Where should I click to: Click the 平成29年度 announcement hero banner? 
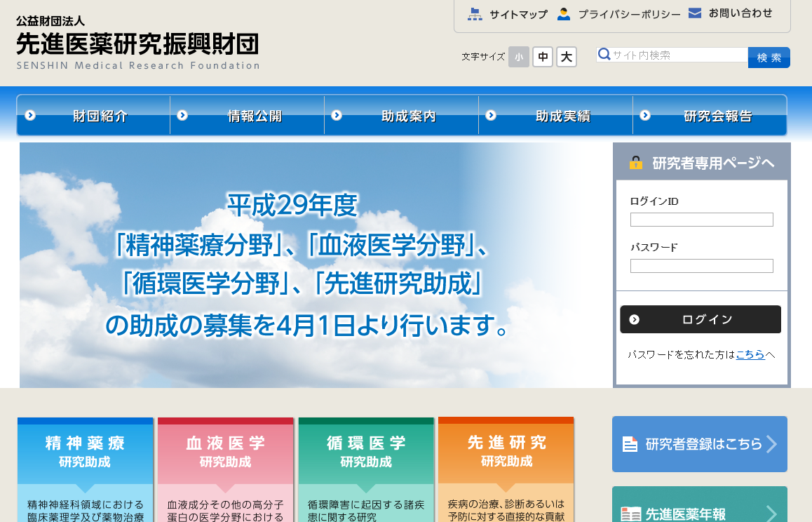[x=316, y=265]
